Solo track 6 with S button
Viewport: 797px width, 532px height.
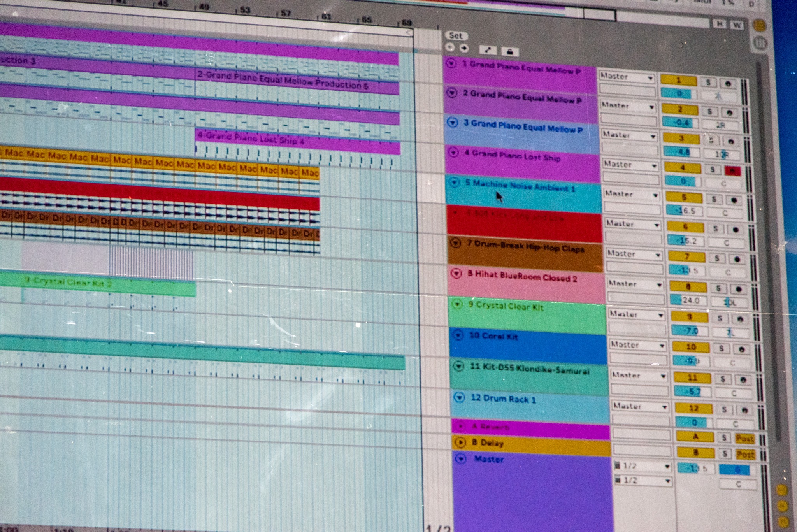pyautogui.click(x=715, y=229)
